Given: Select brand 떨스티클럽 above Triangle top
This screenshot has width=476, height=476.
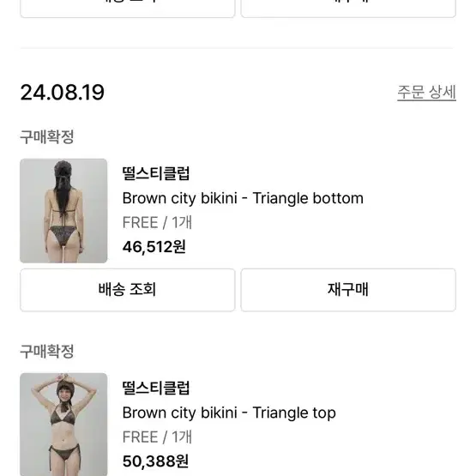Looking at the screenshot, I should pos(156,388).
